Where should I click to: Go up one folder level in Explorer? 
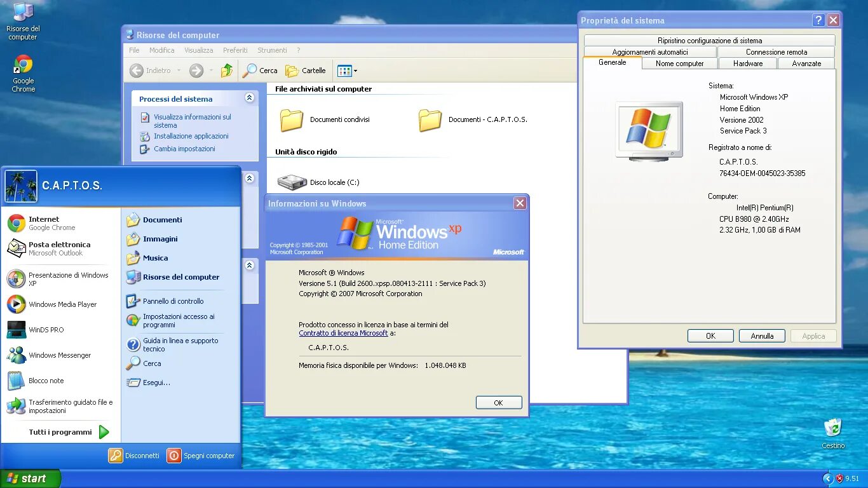click(x=227, y=71)
